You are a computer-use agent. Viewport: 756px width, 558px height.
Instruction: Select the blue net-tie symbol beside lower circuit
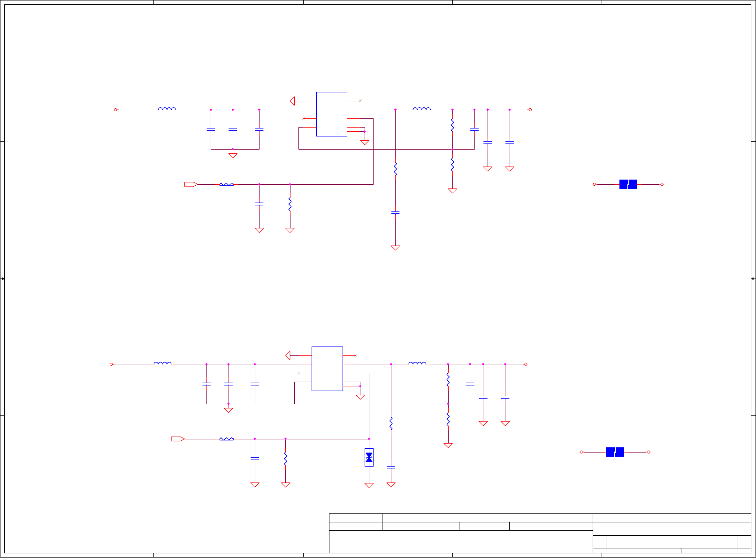[x=615, y=452]
